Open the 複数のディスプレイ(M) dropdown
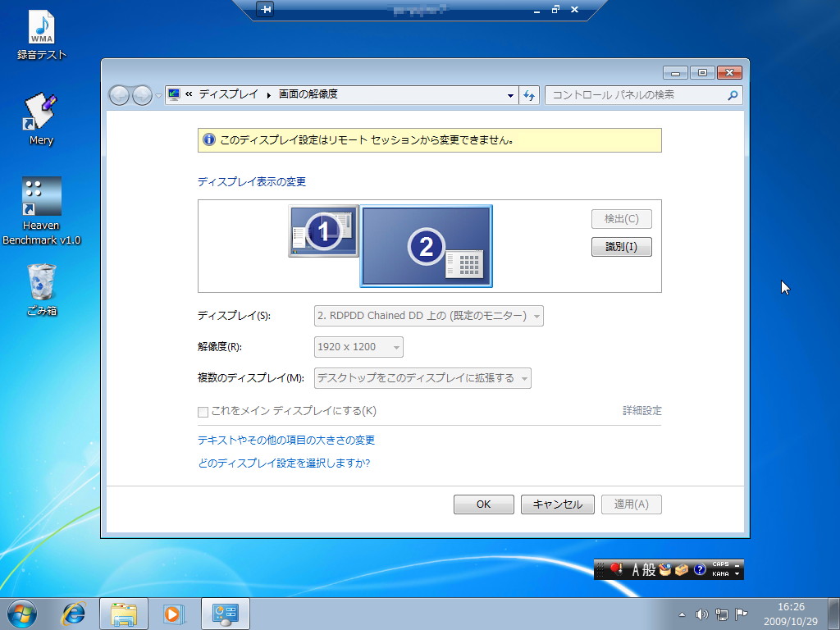Screen dimensions: 840x630 click(x=422, y=378)
